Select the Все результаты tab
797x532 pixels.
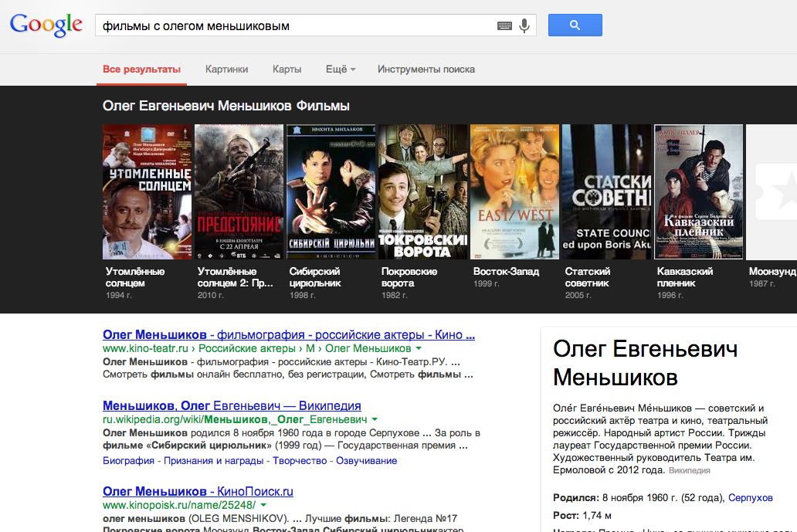point(141,69)
